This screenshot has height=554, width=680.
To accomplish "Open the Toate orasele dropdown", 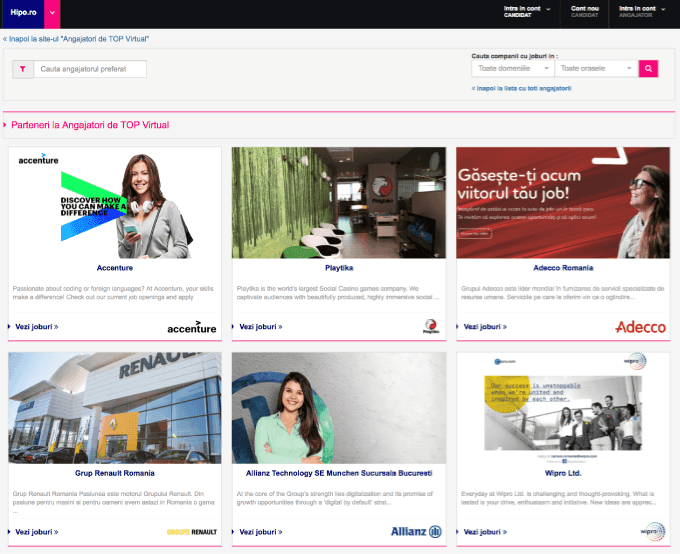I will coord(596,69).
